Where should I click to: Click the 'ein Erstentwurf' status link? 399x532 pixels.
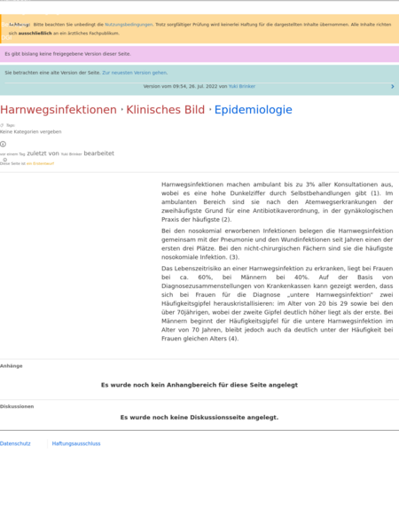click(41, 163)
